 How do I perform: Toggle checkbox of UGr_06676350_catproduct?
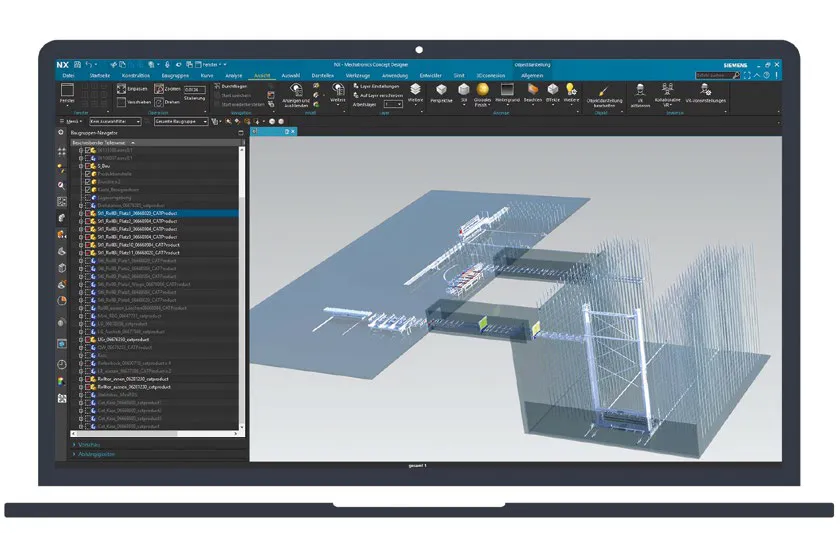(x=88, y=340)
